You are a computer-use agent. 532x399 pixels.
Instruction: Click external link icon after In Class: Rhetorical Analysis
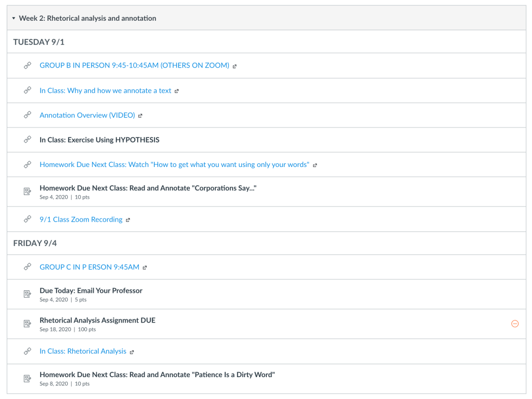(x=132, y=352)
